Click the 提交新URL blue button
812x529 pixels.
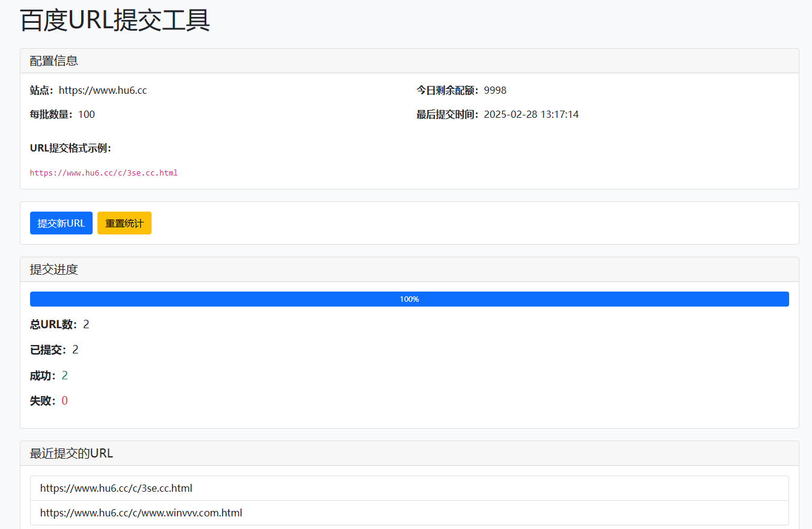(61, 222)
